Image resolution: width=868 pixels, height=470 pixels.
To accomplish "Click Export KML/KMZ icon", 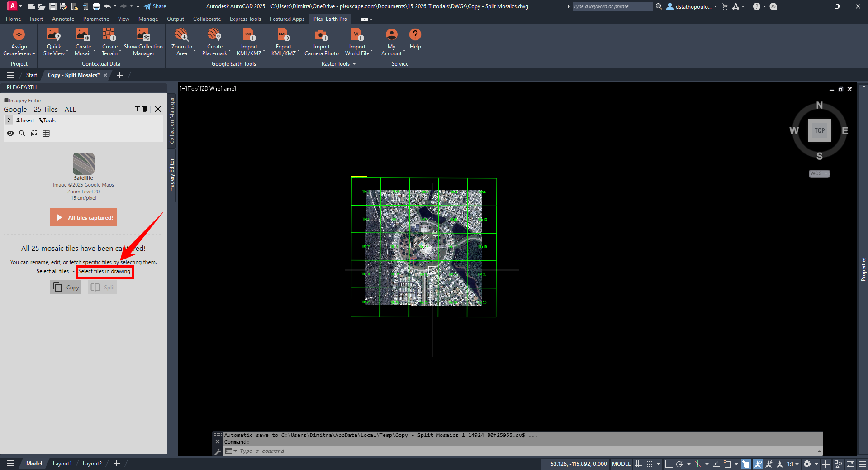I will pyautogui.click(x=284, y=35).
